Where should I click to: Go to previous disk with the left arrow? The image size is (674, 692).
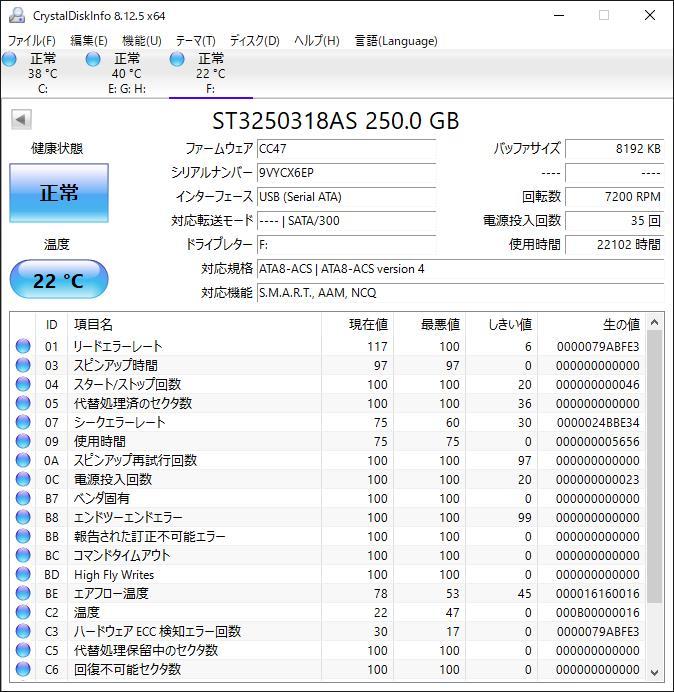21,119
